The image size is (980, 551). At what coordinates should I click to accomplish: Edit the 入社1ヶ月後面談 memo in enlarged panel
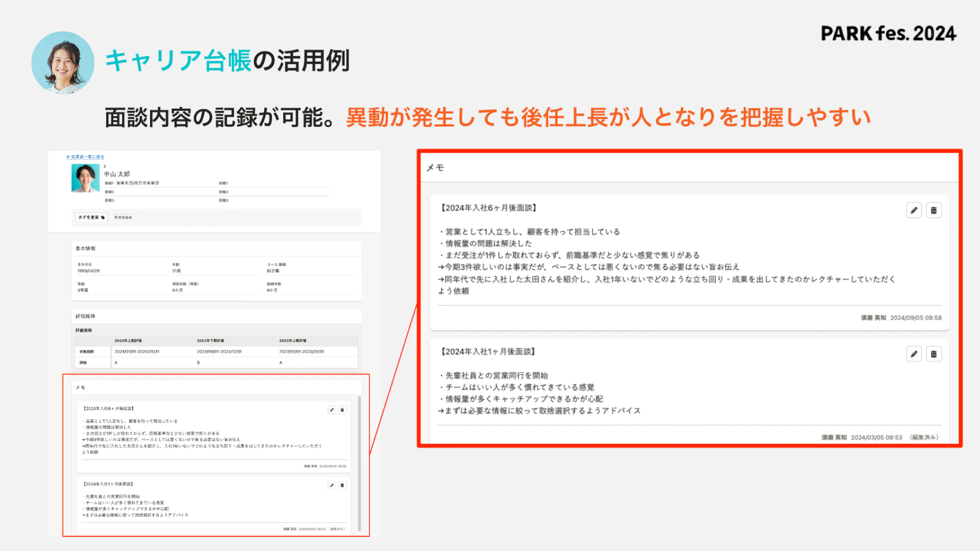914,354
